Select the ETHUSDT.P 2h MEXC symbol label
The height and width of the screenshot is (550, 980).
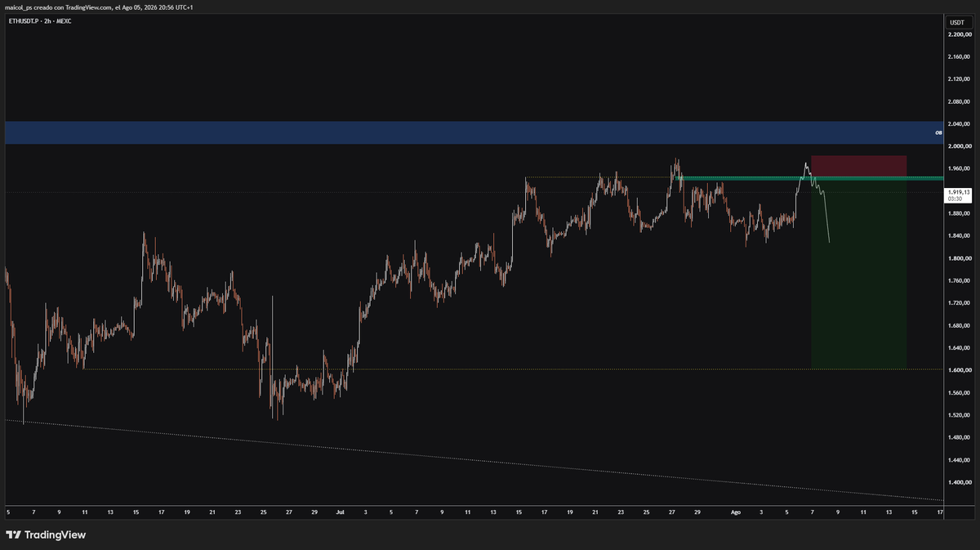[40, 21]
